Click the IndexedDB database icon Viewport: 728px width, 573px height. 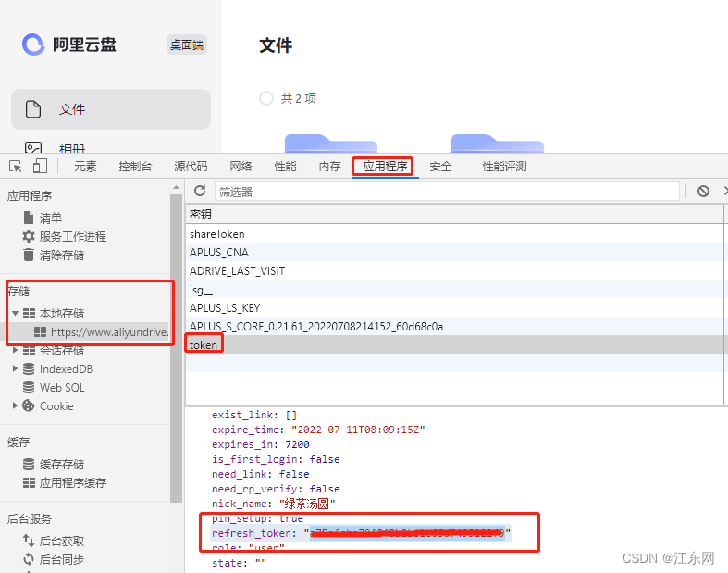coord(29,368)
